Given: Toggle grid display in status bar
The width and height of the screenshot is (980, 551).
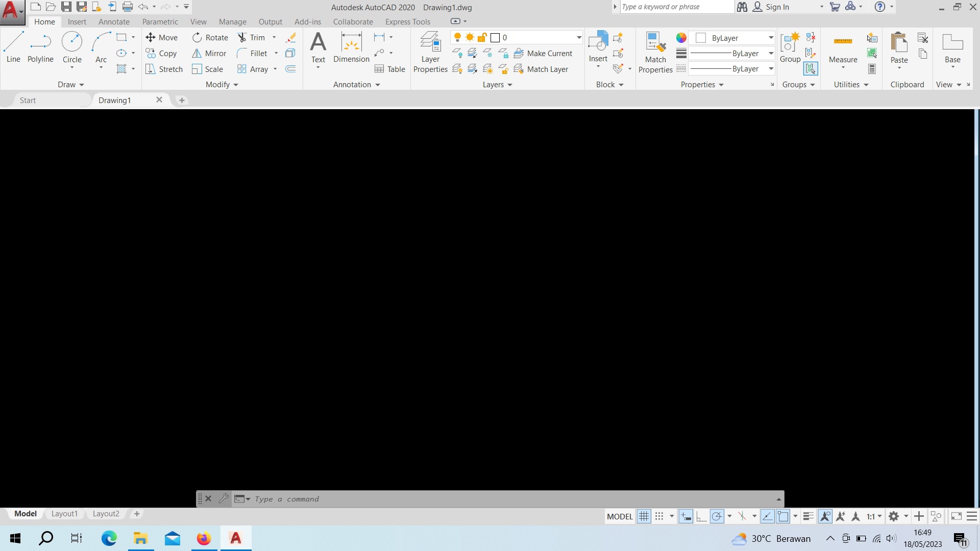Looking at the screenshot, I should tap(644, 516).
